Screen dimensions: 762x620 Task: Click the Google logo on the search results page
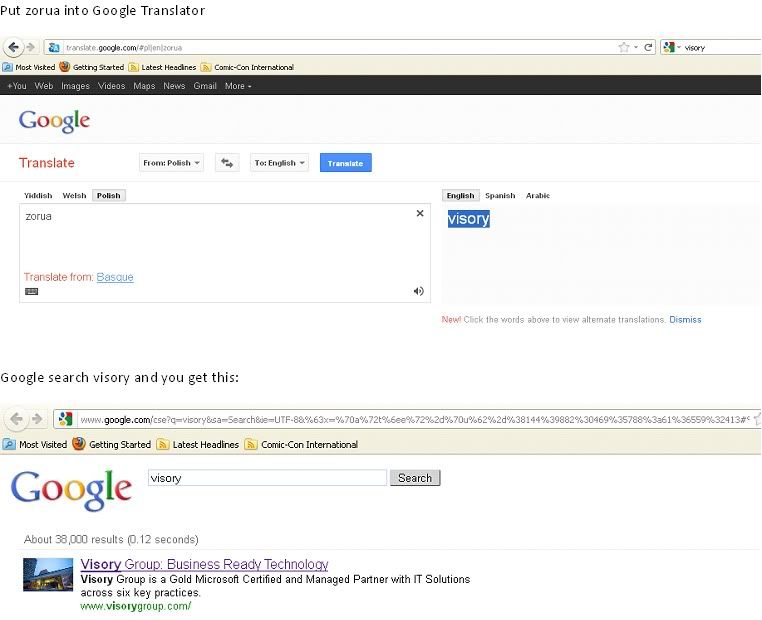click(x=71, y=490)
